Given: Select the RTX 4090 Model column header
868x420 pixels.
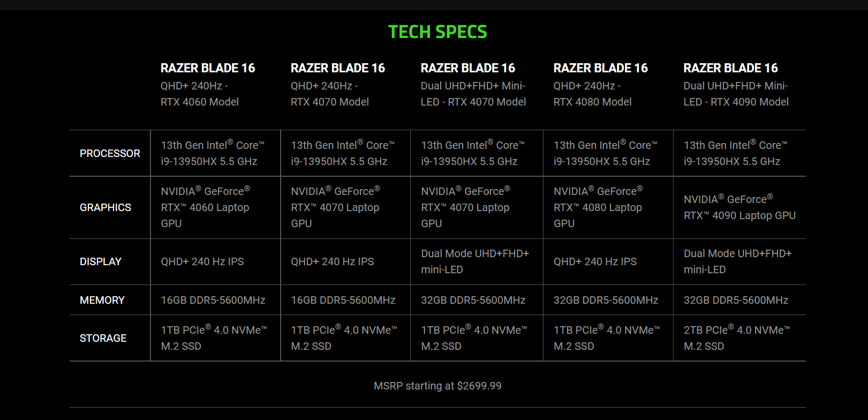Looking at the screenshot, I should (x=736, y=85).
